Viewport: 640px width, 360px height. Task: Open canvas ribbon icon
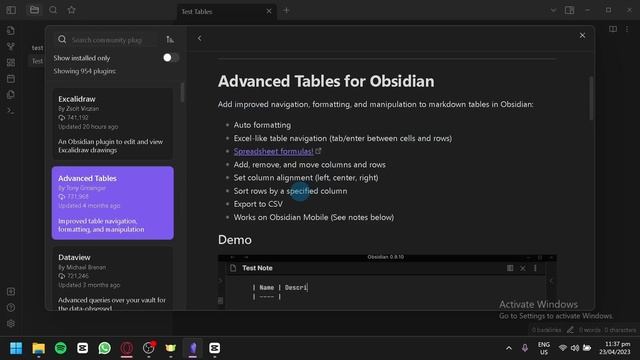11,62
